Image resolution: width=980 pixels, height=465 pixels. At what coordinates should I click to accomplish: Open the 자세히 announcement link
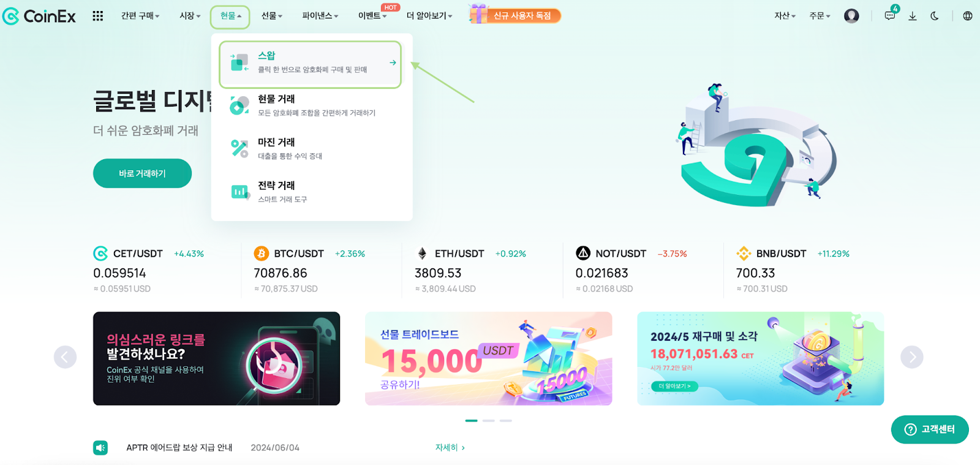click(x=450, y=448)
